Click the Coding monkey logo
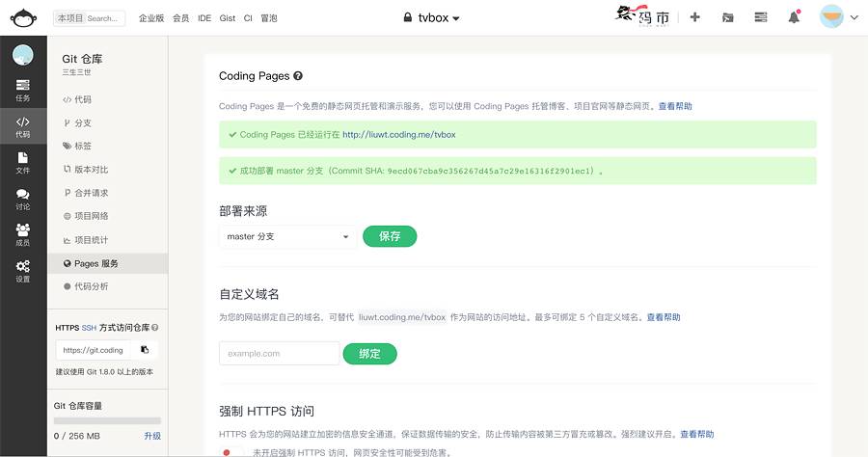 pyautogui.click(x=23, y=17)
